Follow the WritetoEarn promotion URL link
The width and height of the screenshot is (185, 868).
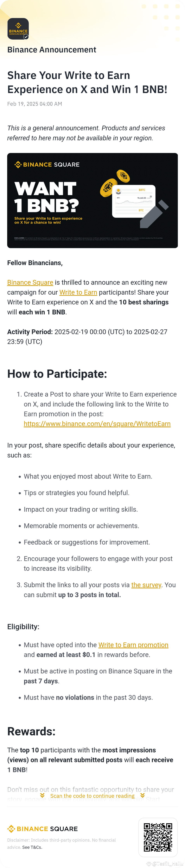[x=97, y=424]
